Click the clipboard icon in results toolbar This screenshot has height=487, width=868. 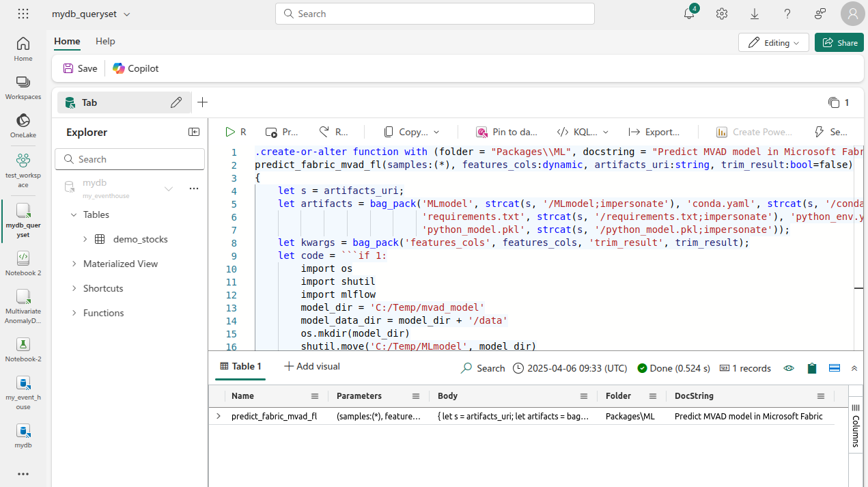812,368
